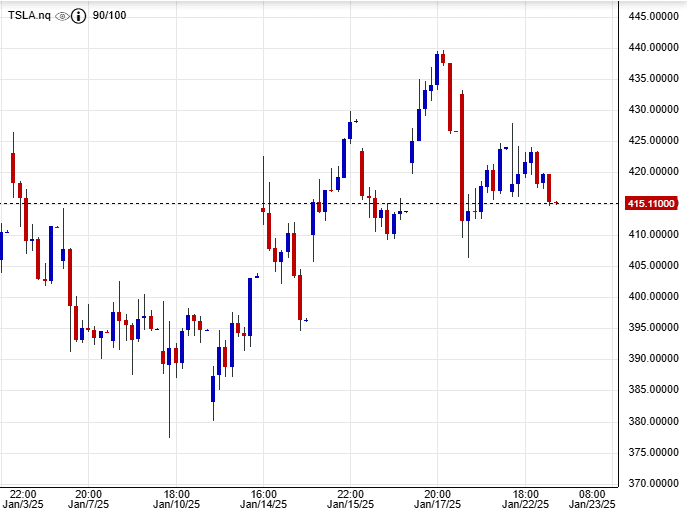Viewport: 687px width, 510px height.
Task: Click the 430.00000 price axis label
Action: click(x=651, y=109)
